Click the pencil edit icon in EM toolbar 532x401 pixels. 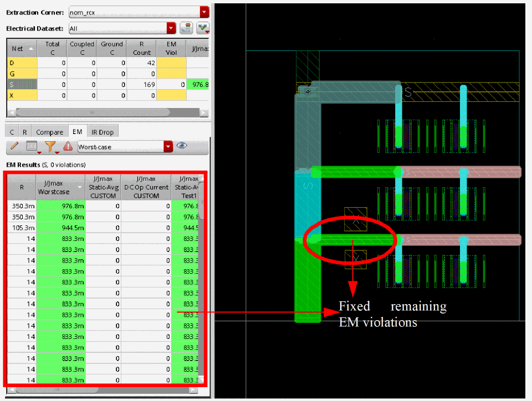click(14, 147)
